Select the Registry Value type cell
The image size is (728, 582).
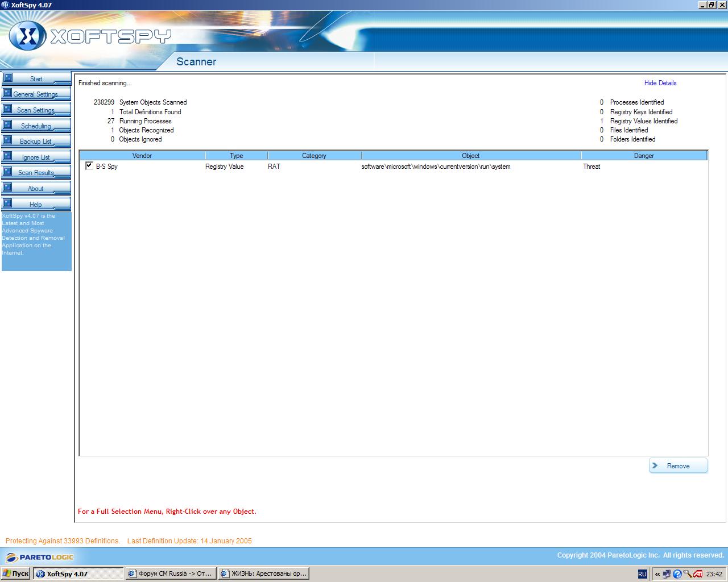[225, 167]
